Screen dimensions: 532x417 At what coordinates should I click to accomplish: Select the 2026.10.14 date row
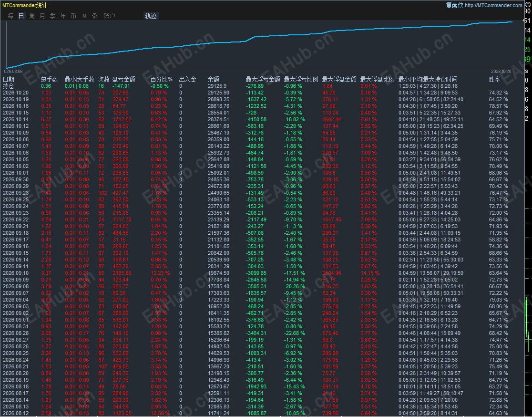(16, 120)
